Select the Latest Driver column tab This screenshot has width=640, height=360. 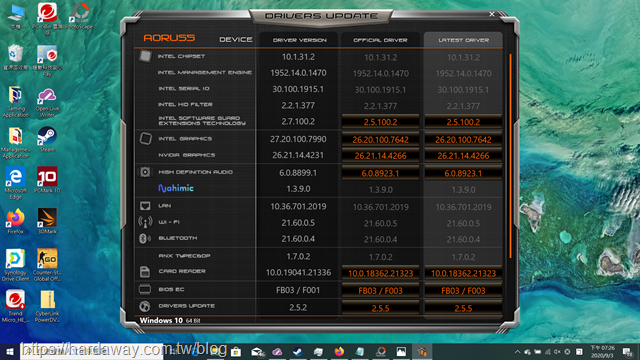463,40
